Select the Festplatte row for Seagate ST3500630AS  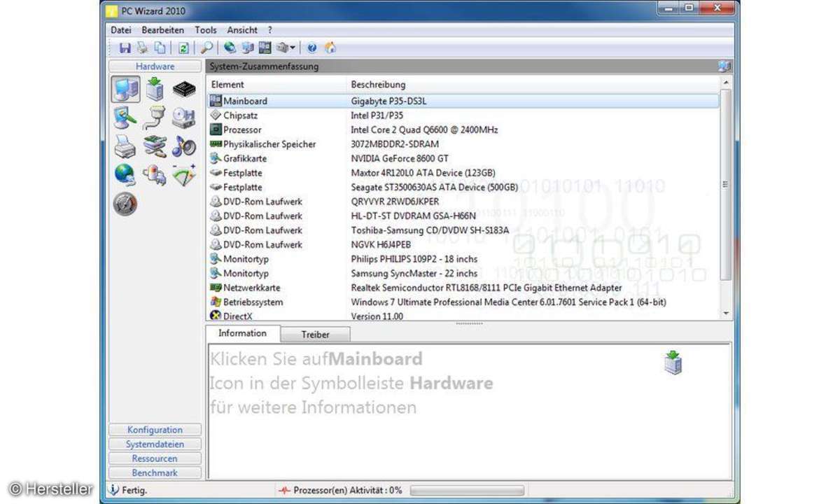pyautogui.click(x=463, y=187)
